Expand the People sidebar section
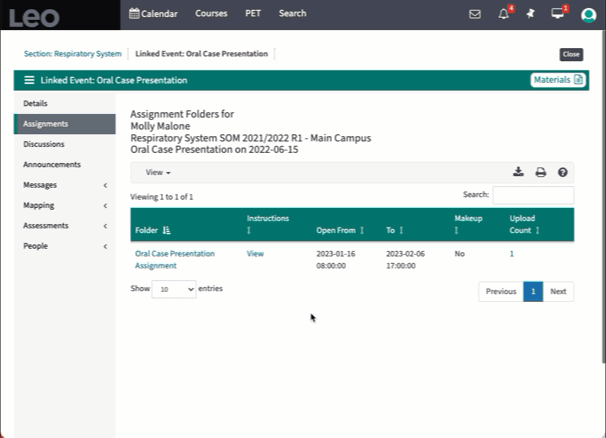606x438 pixels. [x=65, y=246]
